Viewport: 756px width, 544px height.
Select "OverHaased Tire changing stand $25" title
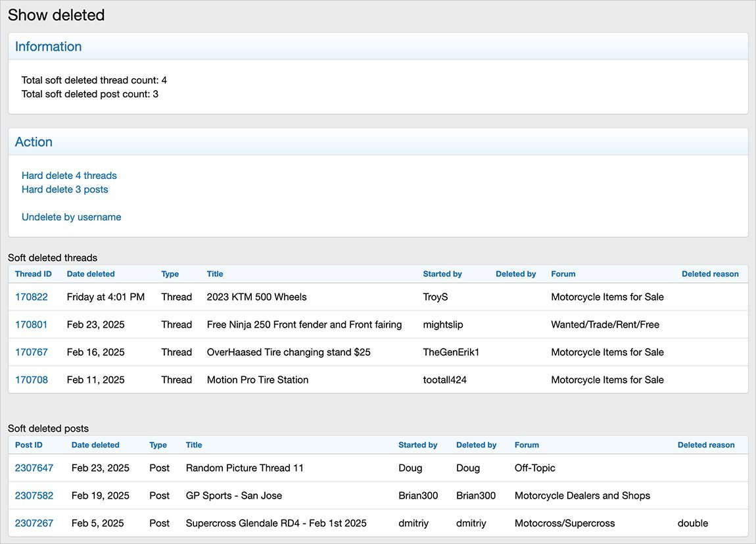[x=289, y=352]
